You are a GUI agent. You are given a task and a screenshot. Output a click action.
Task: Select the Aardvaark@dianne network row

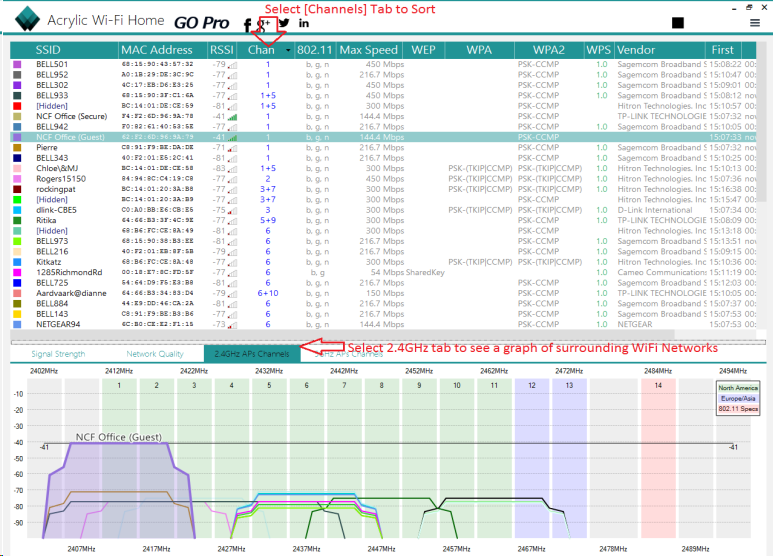tap(383, 293)
